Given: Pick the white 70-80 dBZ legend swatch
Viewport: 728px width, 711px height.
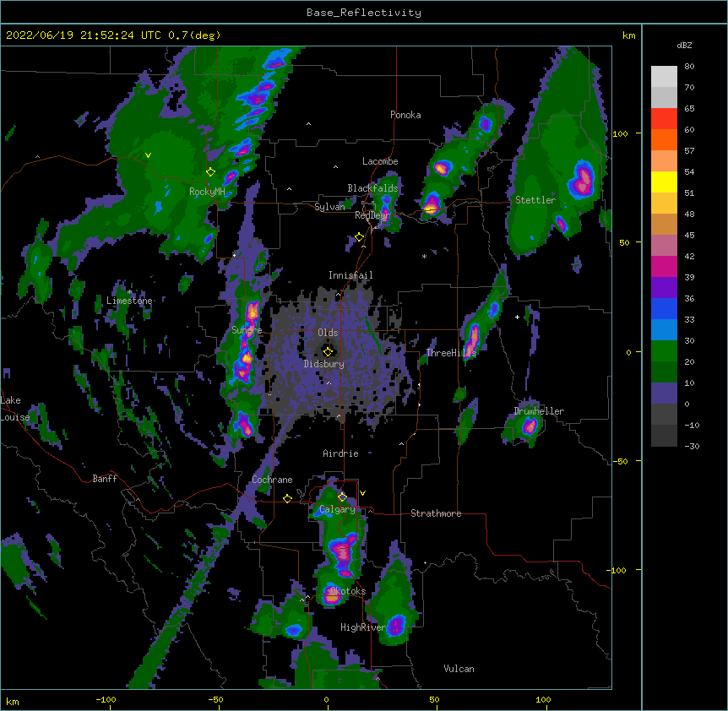Looking at the screenshot, I should point(664,77).
